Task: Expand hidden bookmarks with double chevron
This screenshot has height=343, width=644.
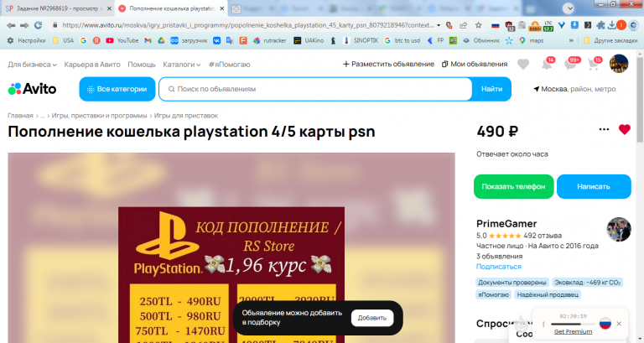Action: 571,40
